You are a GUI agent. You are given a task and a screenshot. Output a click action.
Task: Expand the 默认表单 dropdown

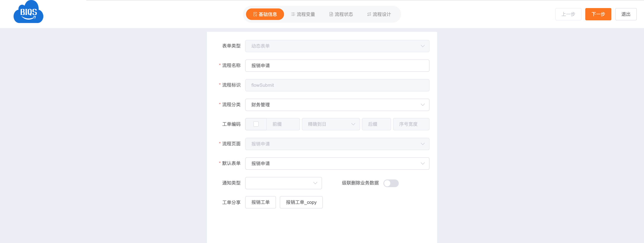click(337, 164)
